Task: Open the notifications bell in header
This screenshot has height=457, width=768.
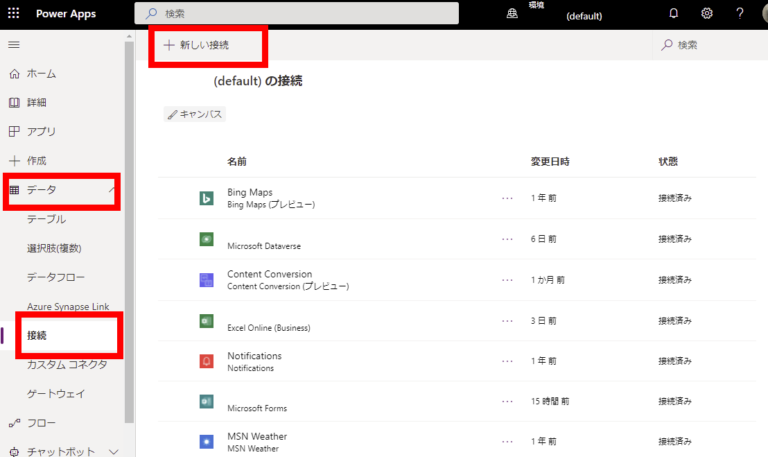Action: click(x=674, y=14)
